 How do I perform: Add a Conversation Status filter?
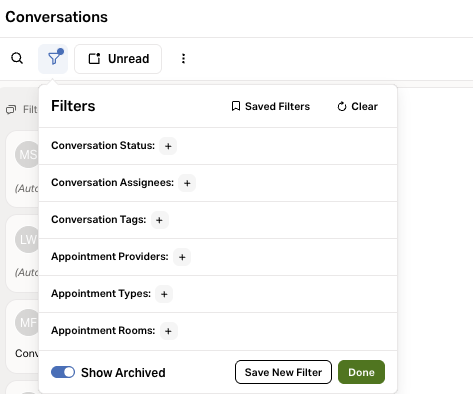click(168, 146)
